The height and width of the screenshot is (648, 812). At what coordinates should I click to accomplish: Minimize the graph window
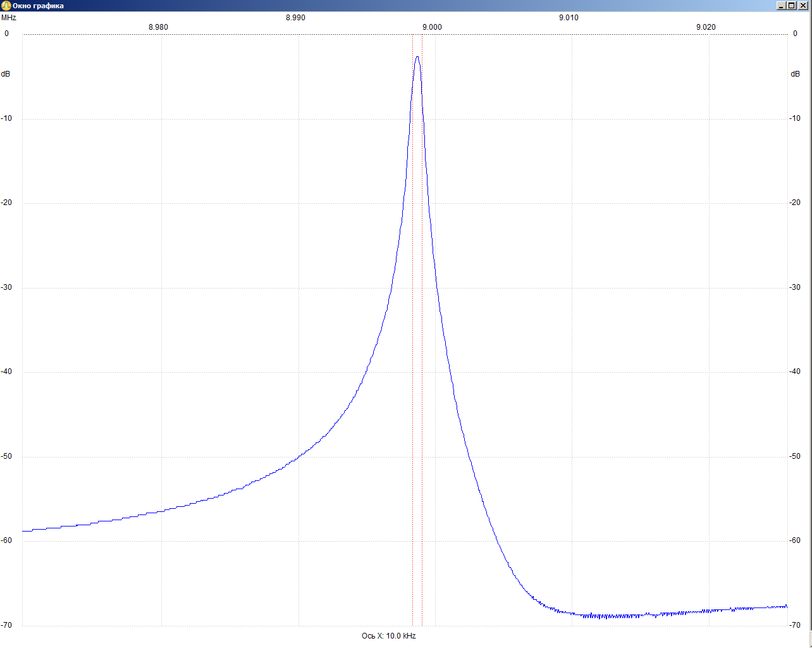coord(781,6)
